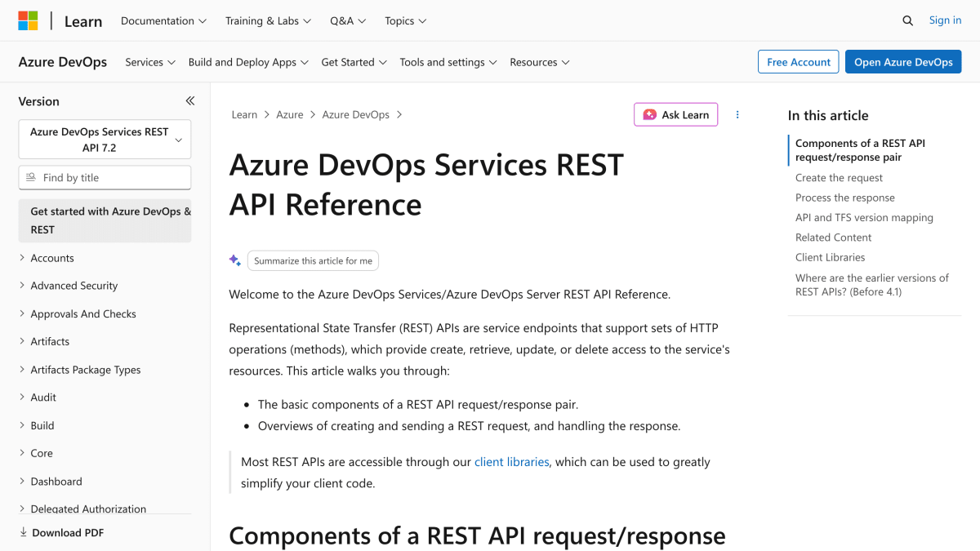Open the Services menu
This screenshot has height=551, width=980.
[150, 62]
